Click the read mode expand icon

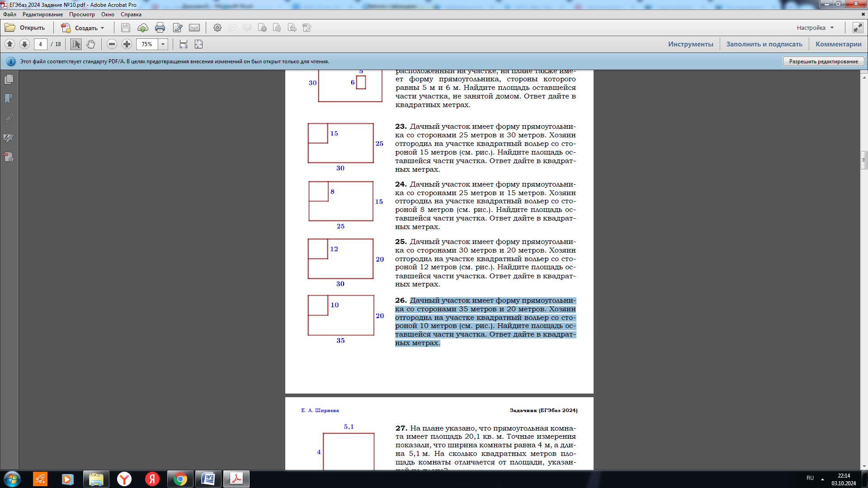click(858, 28)
